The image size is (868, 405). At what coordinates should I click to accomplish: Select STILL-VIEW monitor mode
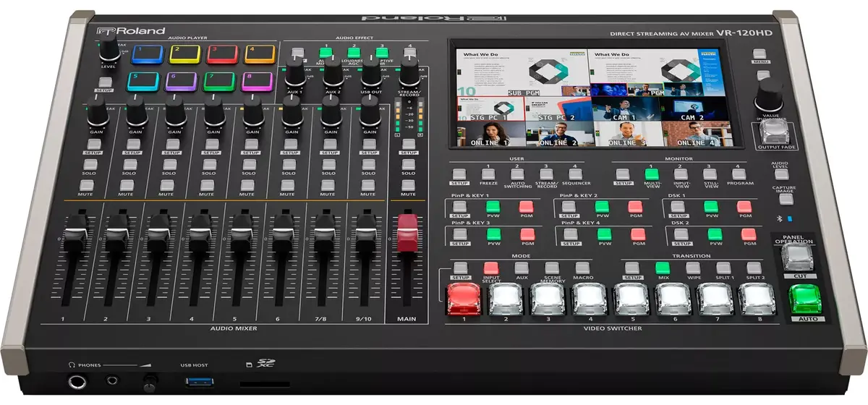click(711, 174)
